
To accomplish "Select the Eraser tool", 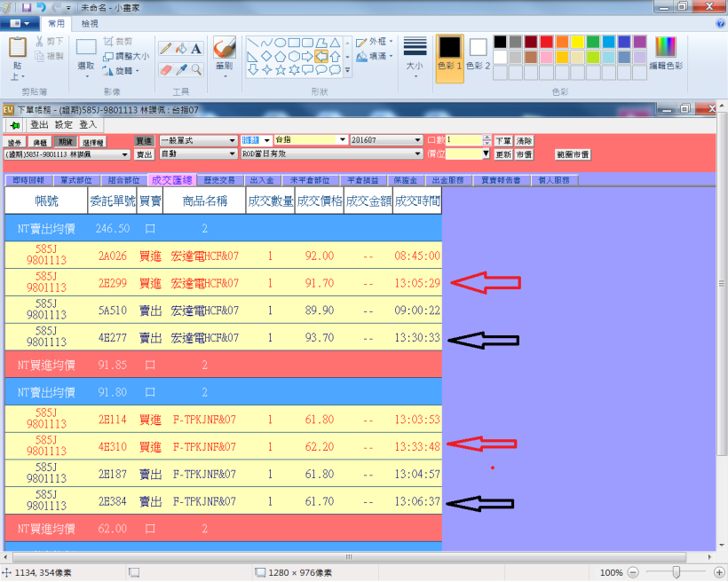I will coord(165,68).
